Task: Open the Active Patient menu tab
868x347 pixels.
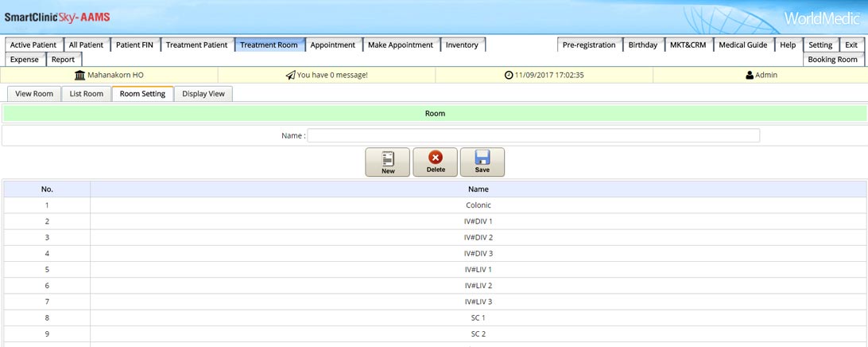Action: point(33,45)
